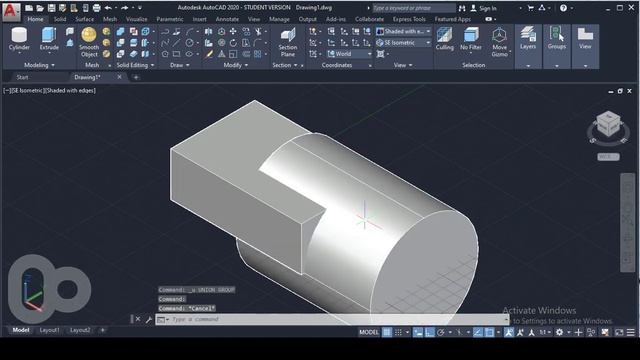Switch to the Layout1 tab
Viewport: 640px width, 360px height.
(49, 330)
